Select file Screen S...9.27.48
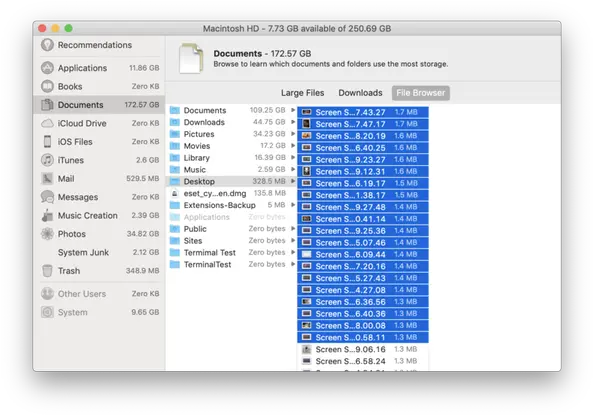Screen dimensions: 593x415 tap(363, 207)
